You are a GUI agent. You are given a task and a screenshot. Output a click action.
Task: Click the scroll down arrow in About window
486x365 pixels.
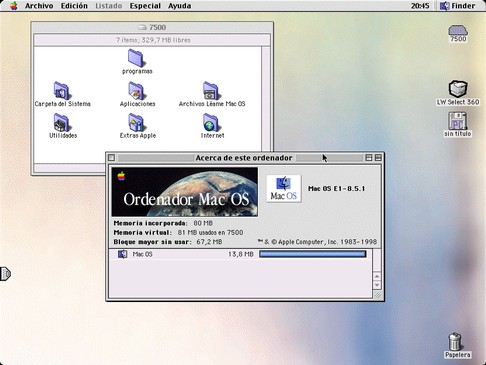pos(377,285)
